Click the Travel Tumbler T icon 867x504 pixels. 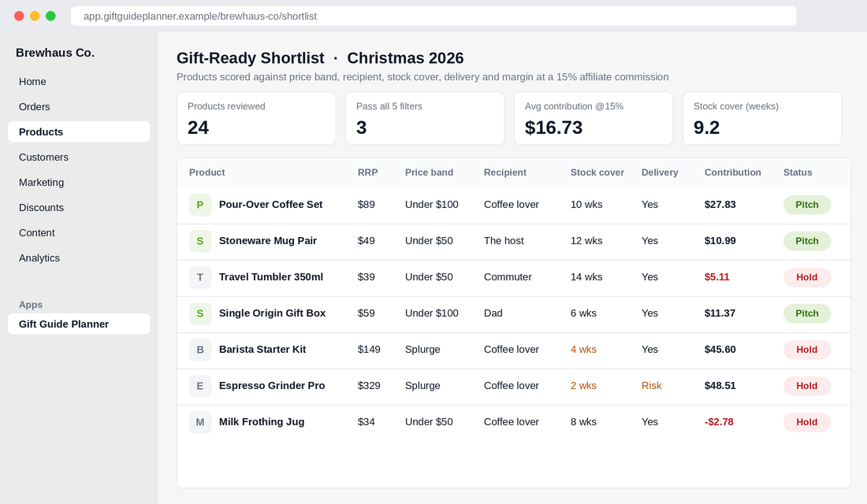tap(200, 277)
